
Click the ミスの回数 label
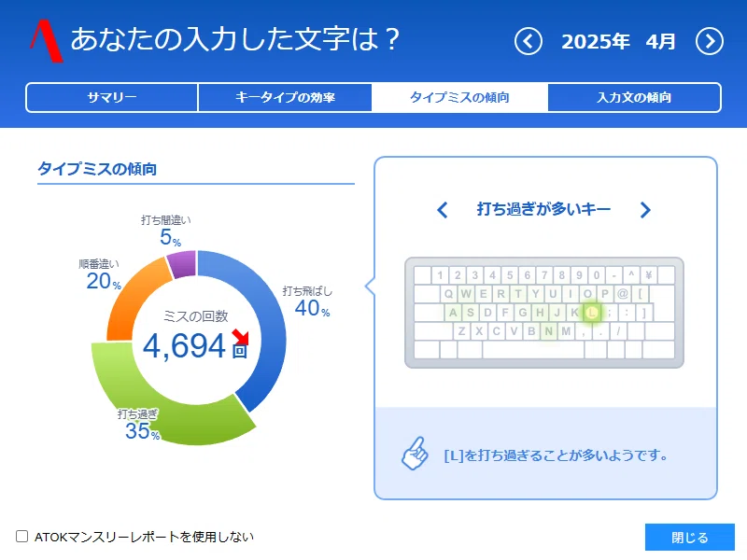click(x=196, y=315)
